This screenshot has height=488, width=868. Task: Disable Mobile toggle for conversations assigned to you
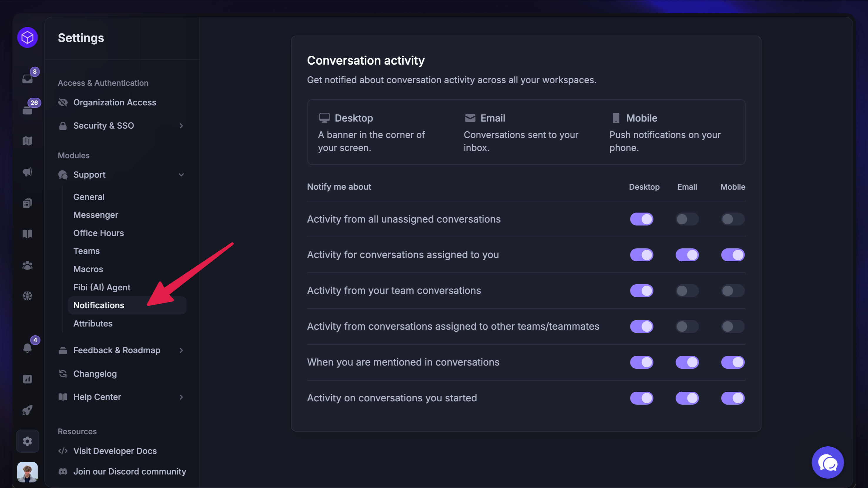(733, 255)
